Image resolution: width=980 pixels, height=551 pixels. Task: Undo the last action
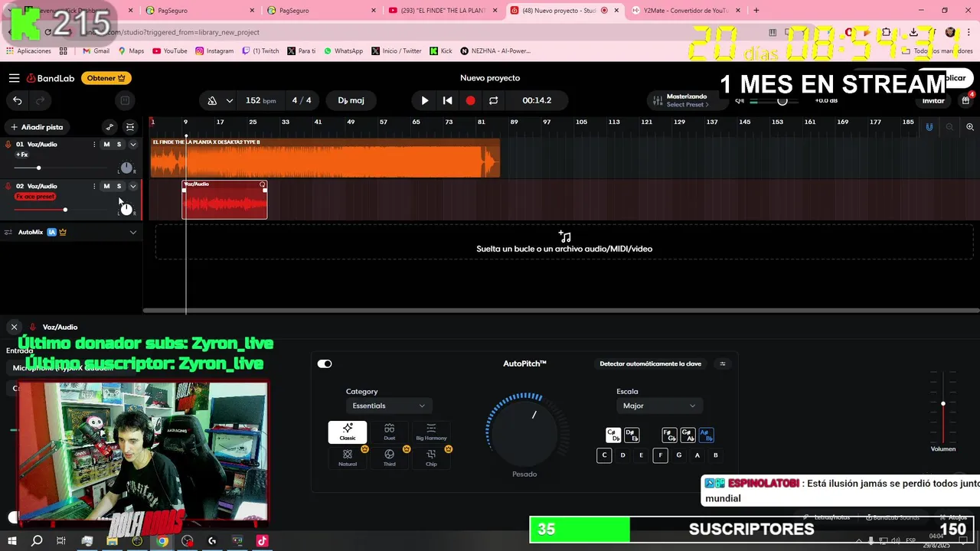17,100
